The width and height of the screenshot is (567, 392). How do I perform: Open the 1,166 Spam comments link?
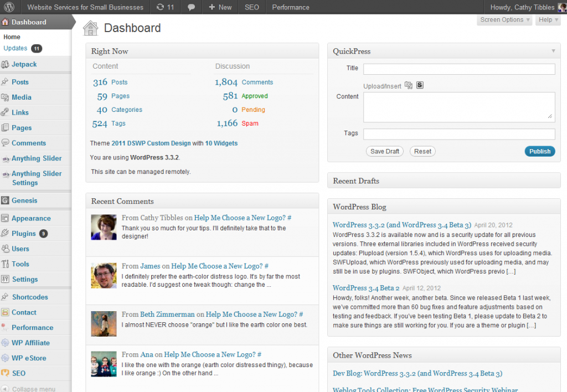[238, 123]
